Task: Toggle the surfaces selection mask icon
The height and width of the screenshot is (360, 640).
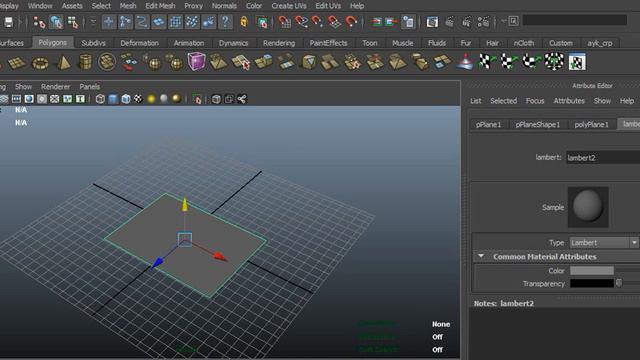Action: tap(159, 22)
